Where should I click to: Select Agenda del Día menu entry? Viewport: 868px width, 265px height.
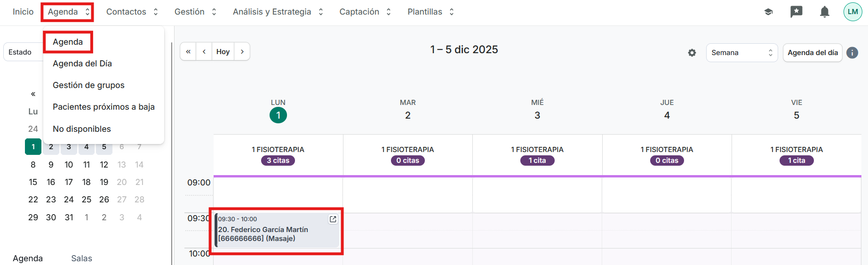[82, 64]
